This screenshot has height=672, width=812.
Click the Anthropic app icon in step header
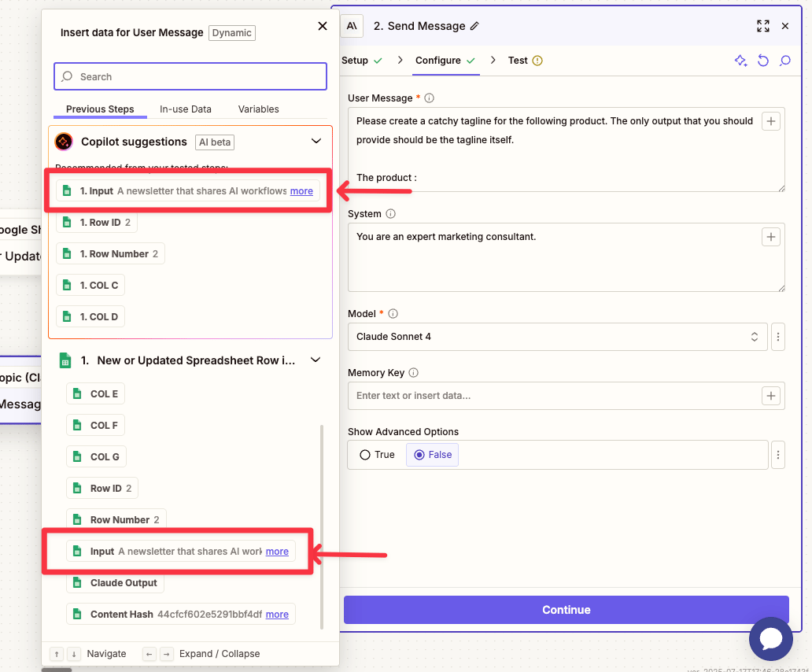coord(352,26)
